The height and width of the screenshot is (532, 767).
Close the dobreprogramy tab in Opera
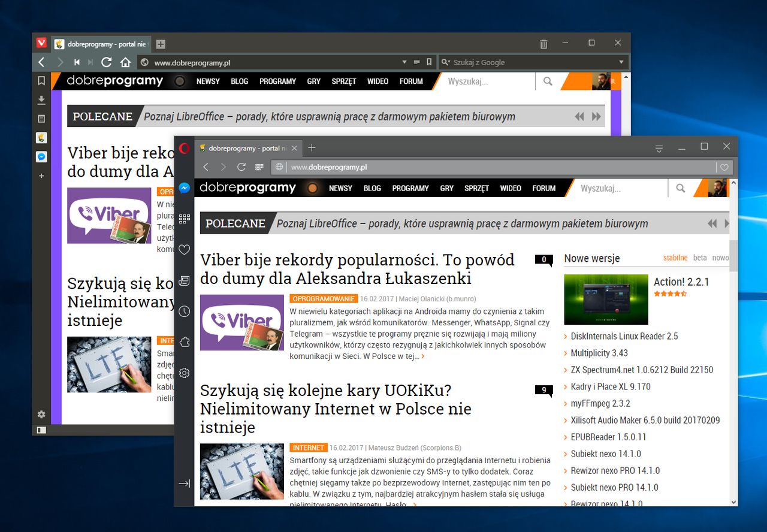click(294, 148)
